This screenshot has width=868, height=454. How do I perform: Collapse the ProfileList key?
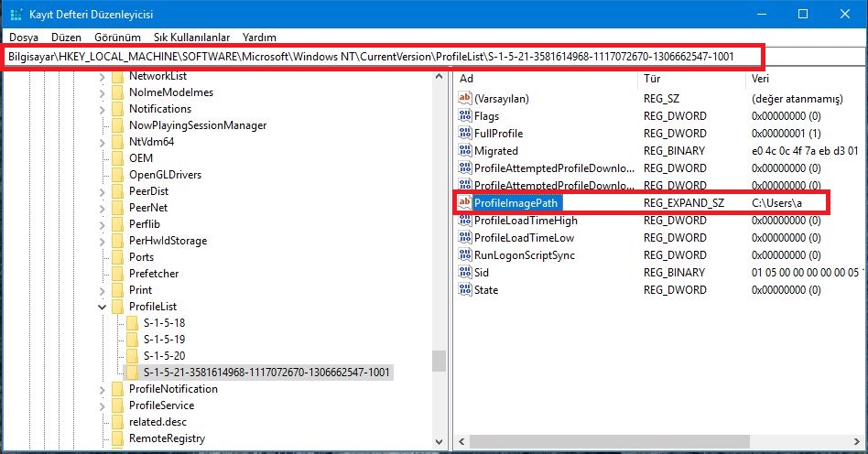pyautogui.click(x=102, y=307)
